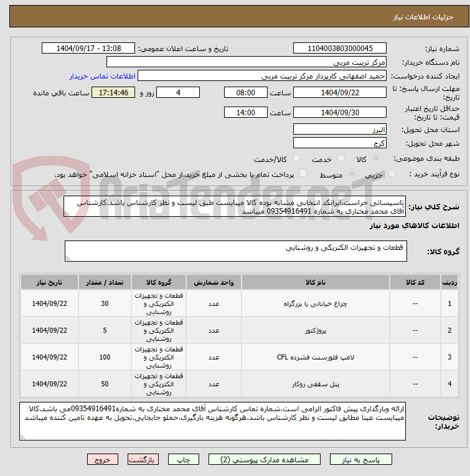470x476 pixels.
Task: Click the need date in the پنل سقفی روکار row
Action: (x=49, y=384)
